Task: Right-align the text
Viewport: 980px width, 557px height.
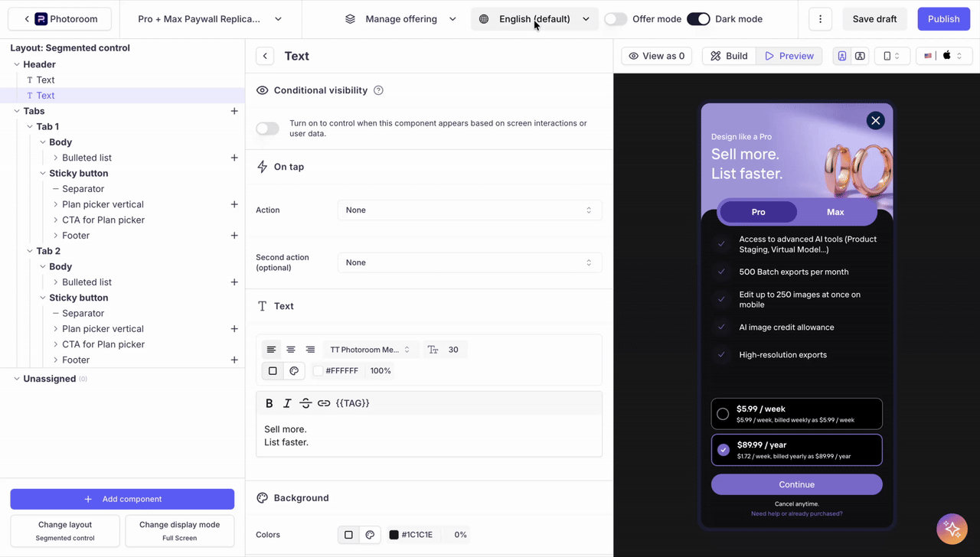Action: (310, 350)
